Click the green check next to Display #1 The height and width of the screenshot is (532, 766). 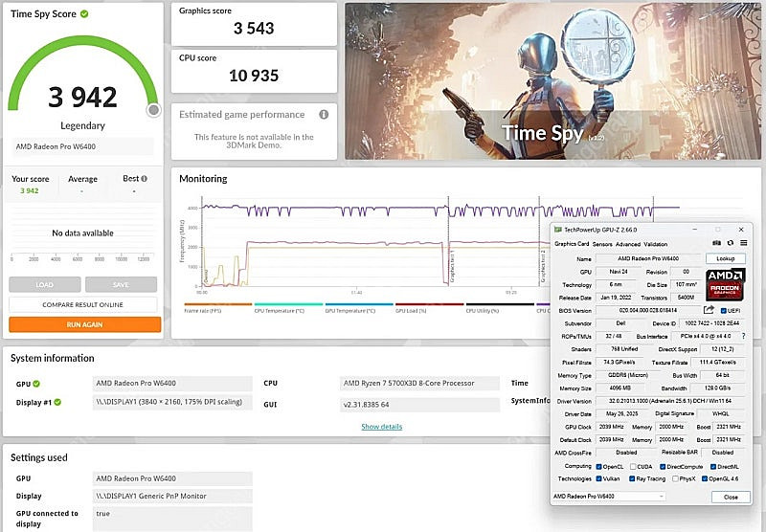[x=57, y=402]
